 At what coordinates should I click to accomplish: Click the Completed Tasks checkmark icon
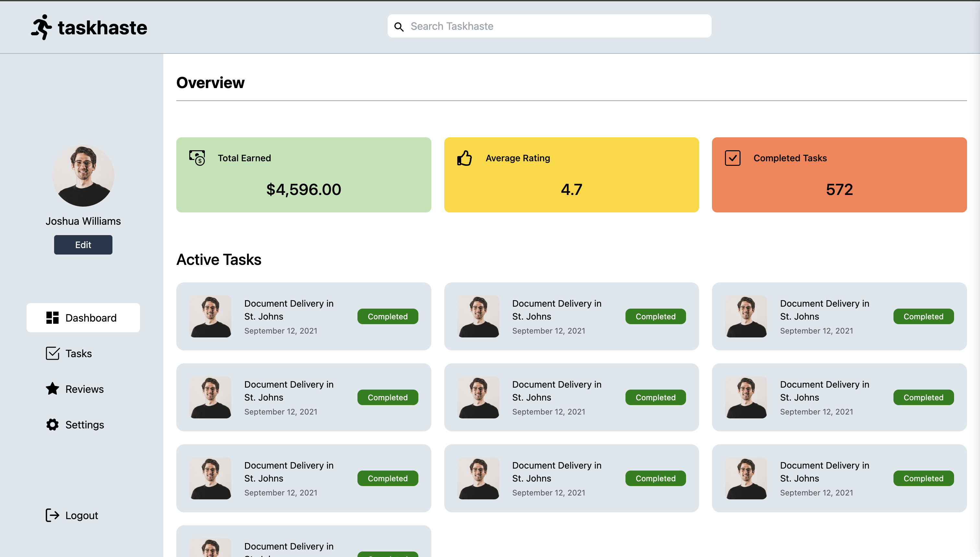point(732,158)
